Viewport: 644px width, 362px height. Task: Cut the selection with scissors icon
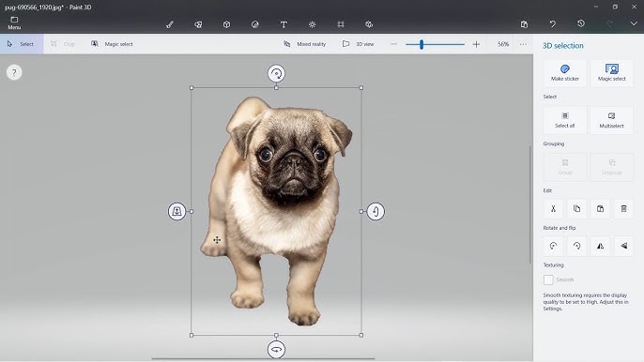(x=553, y=208)
